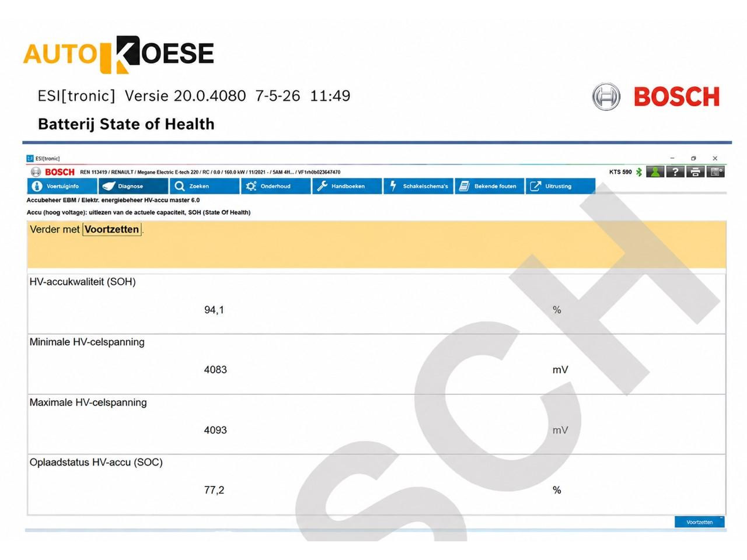Click the Oplaadstatus HV-accu (SOC) label
This screenshot has width=747, height=560.
96,462
